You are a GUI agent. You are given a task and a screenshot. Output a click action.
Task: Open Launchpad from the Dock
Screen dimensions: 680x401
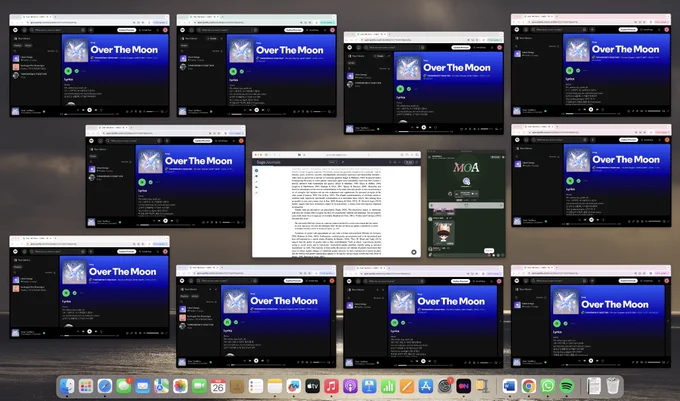pyautogui.click(x=86, y=386)
